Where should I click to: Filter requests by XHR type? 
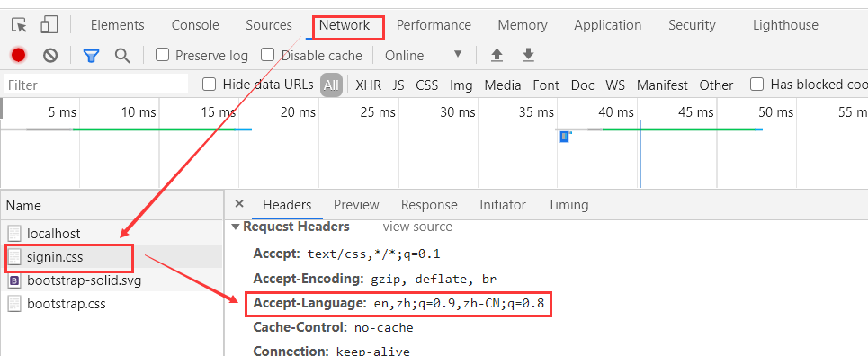[x=368, y=85]
